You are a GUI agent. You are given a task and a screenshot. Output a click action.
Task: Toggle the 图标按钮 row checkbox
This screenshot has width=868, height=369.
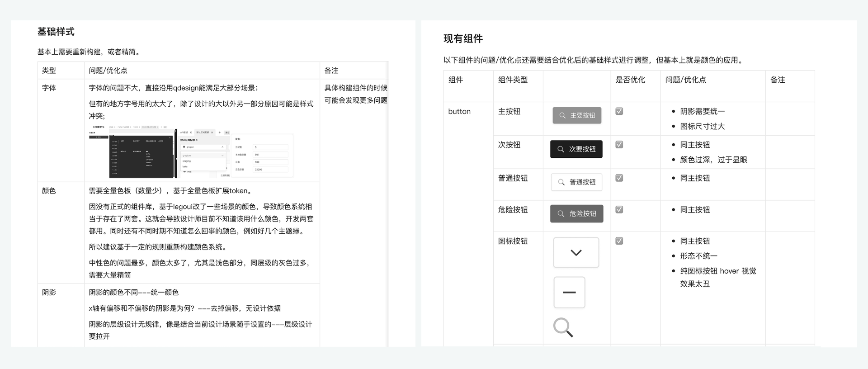[619, 241]
